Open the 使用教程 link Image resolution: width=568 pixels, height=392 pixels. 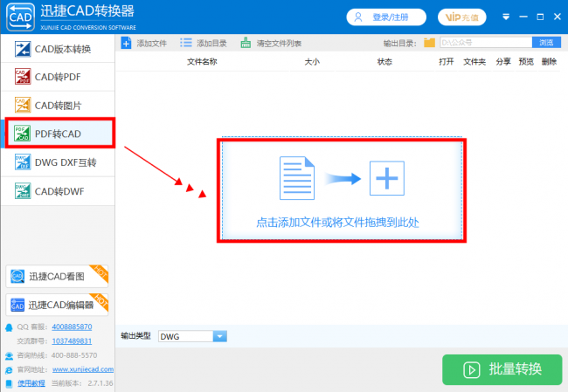pyautogui.click(x=31, y=383)
